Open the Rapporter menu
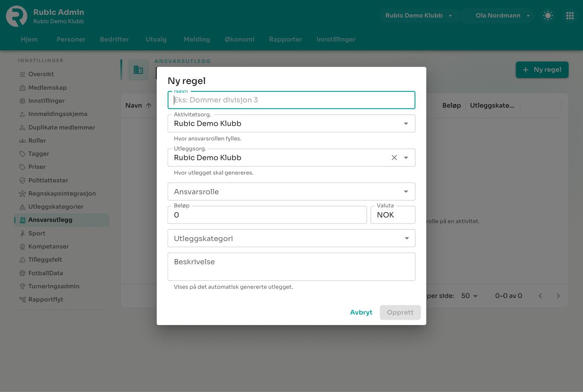Screen dimensions: 583x392 click(x=285, y=39)
